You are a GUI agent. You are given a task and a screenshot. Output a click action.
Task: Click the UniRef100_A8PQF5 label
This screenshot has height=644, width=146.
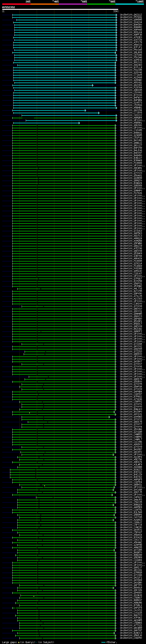(131, 480)
